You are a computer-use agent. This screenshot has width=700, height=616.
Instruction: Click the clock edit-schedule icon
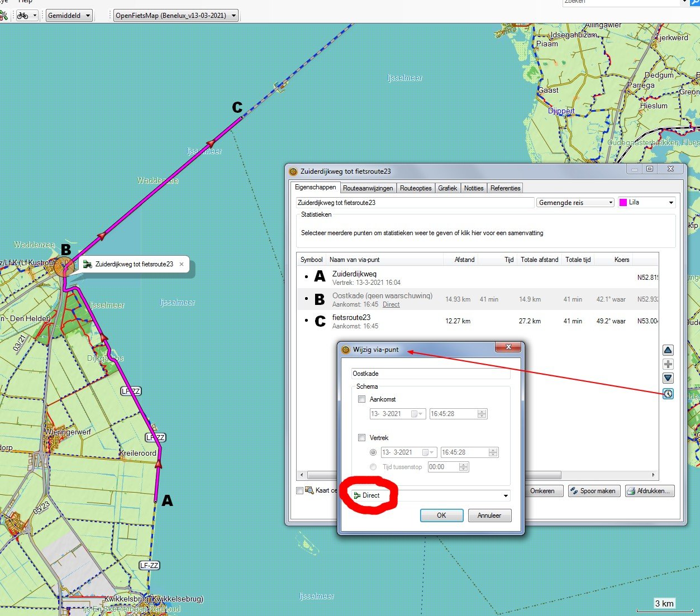[x=668, y=394]
